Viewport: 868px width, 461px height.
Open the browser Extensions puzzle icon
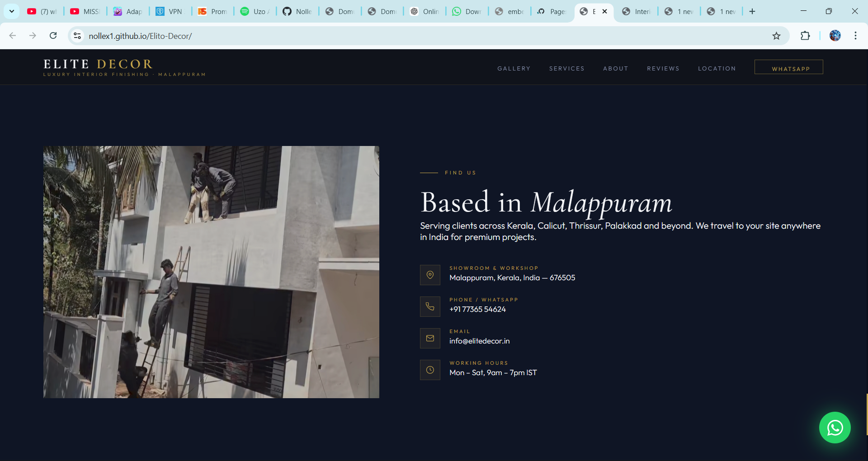tap(805, 36)
